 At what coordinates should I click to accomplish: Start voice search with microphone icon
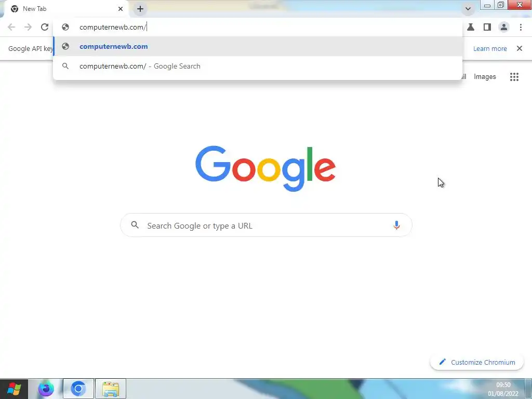(396, 225)
